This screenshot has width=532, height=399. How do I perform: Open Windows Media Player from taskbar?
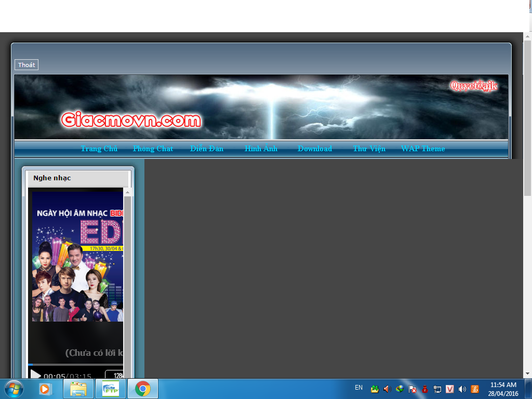tap(45, 389)
